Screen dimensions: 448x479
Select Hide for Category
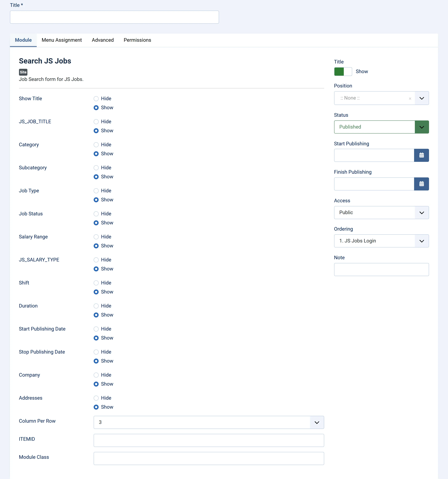[x=96, y=145]
